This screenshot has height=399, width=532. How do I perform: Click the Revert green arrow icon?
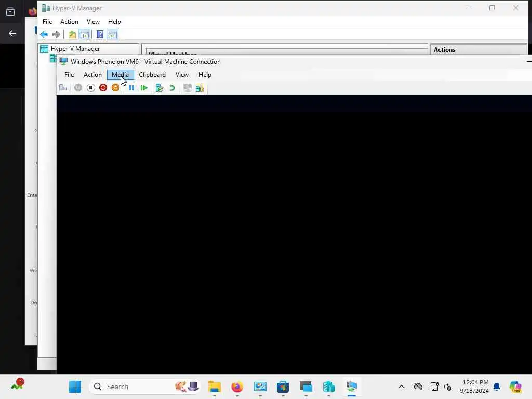point(172,88)
